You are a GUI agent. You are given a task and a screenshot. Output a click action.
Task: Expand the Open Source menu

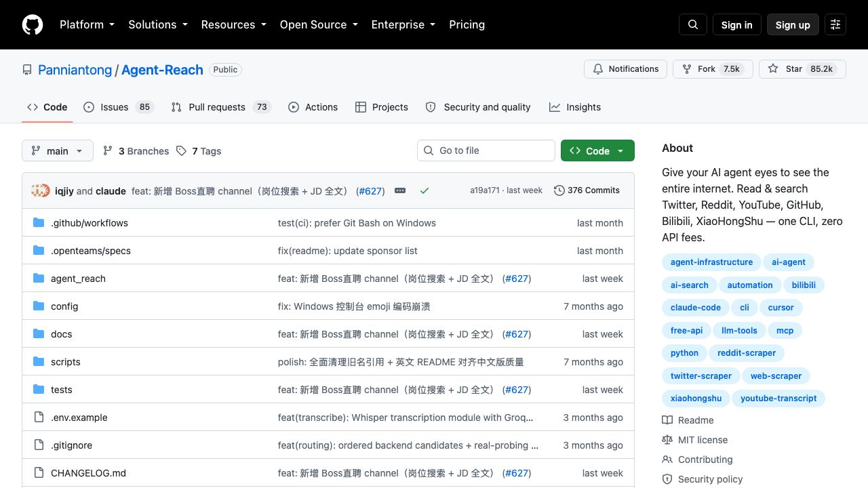(x=319, y=24)
